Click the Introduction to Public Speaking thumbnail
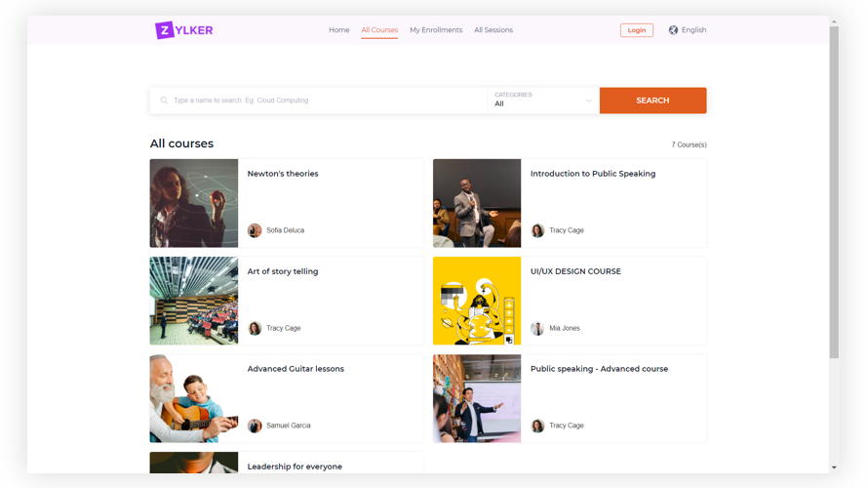Image resolution: width=868 pixels, height=488 pixels. [477, 203]
